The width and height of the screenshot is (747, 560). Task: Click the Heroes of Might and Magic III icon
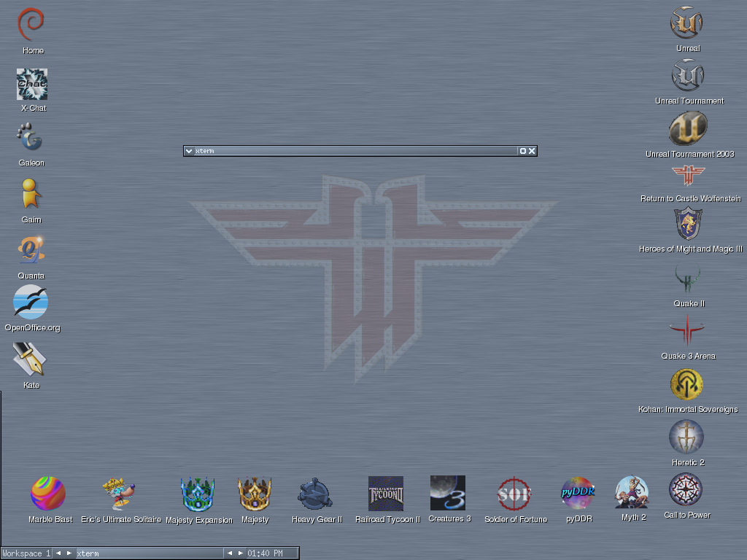tap(688, 223)
